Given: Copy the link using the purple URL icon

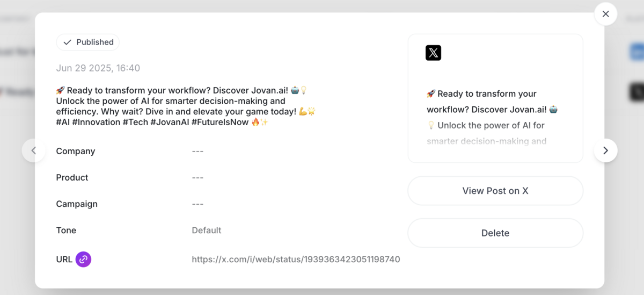Looking at the screenshot, I should tap(83, 260).
